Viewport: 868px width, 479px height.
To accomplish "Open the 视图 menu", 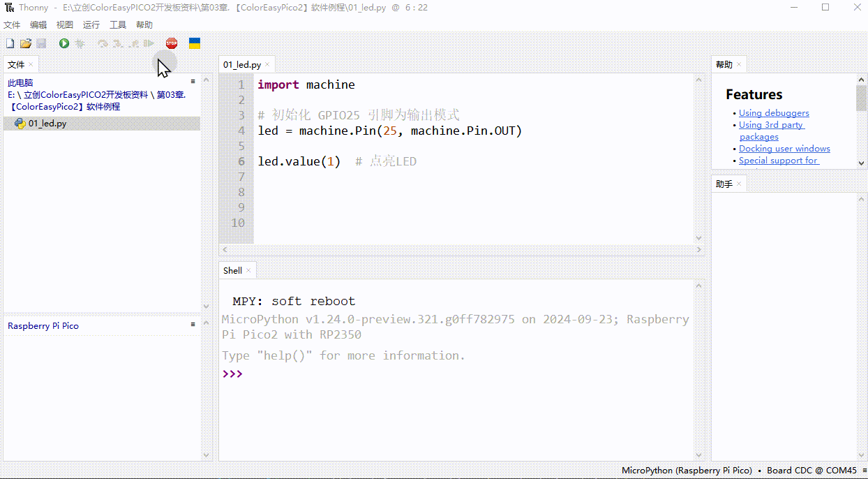I will point(65,25).
